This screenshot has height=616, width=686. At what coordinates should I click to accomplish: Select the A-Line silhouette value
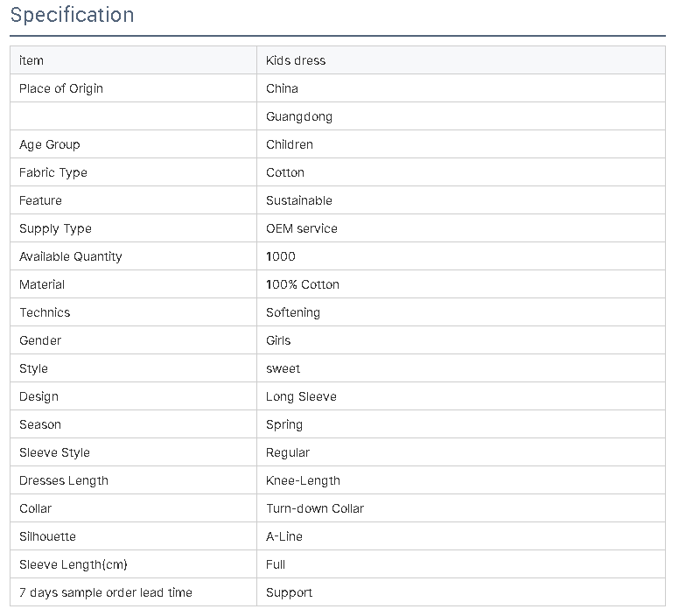pyautogui.click(x=284, y=536)
